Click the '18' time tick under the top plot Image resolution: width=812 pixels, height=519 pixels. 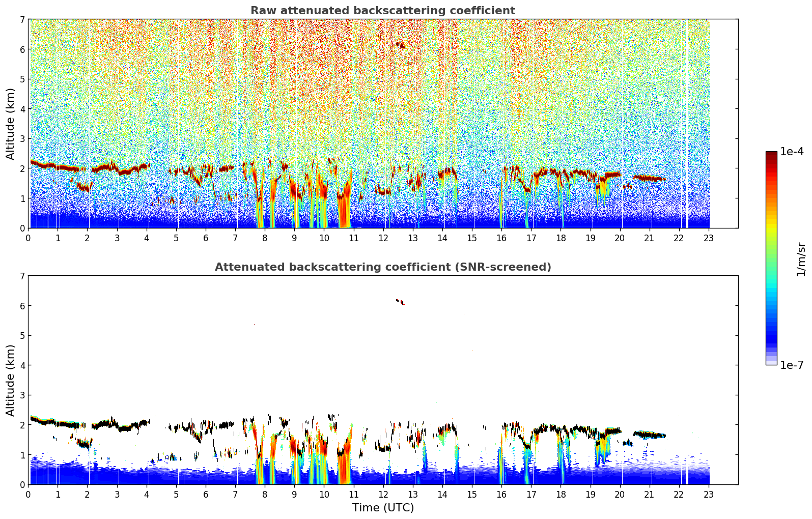point(561,238)
